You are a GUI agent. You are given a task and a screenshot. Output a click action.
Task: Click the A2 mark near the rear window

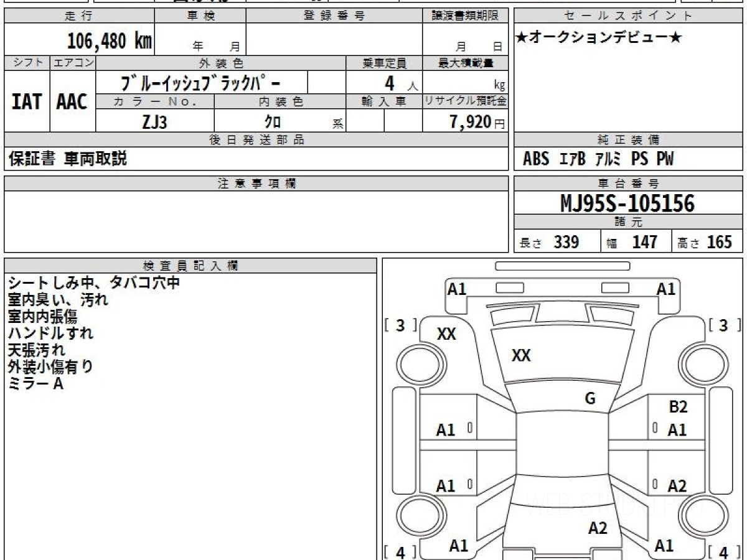pyautogui.click(x=598, y=528)
